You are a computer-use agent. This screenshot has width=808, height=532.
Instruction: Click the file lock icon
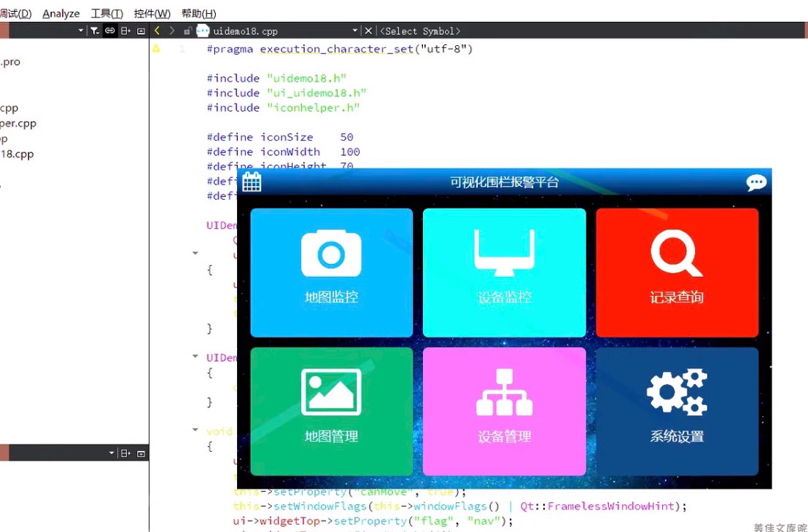(x=187, y=31)
